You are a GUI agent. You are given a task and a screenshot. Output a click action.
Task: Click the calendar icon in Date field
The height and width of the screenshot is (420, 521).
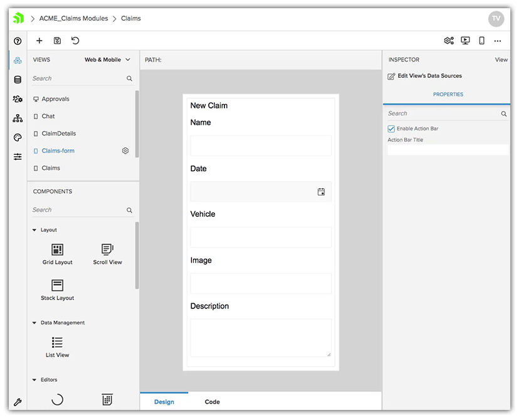click(x=321, y=192)
